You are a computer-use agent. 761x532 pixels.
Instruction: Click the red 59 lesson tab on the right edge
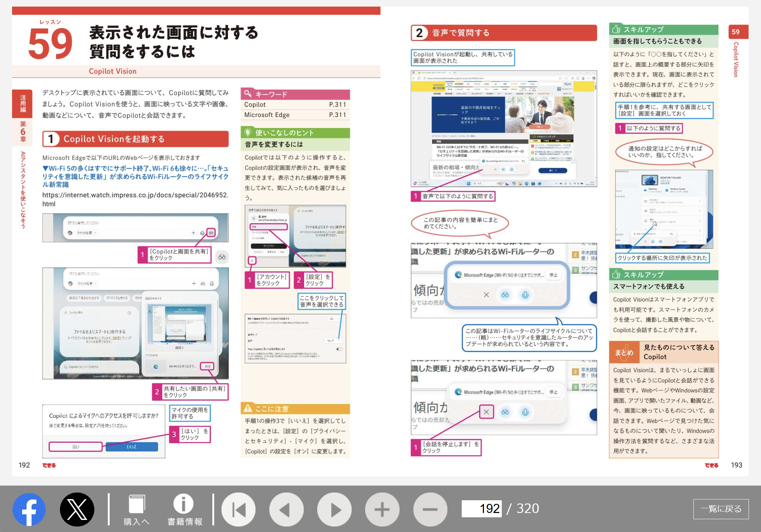[736, 32]
